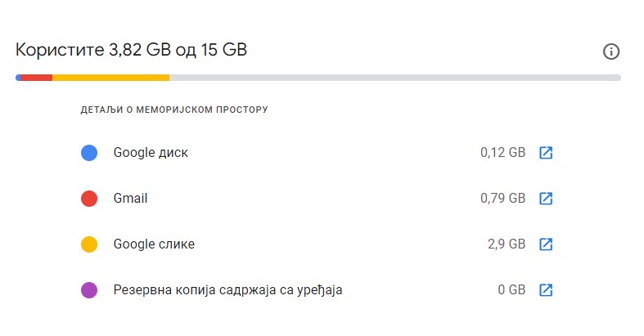This screenshot has height=336, width=644.
Task: Click the yellow Google слике dot
Action: [x=89, y=244]
